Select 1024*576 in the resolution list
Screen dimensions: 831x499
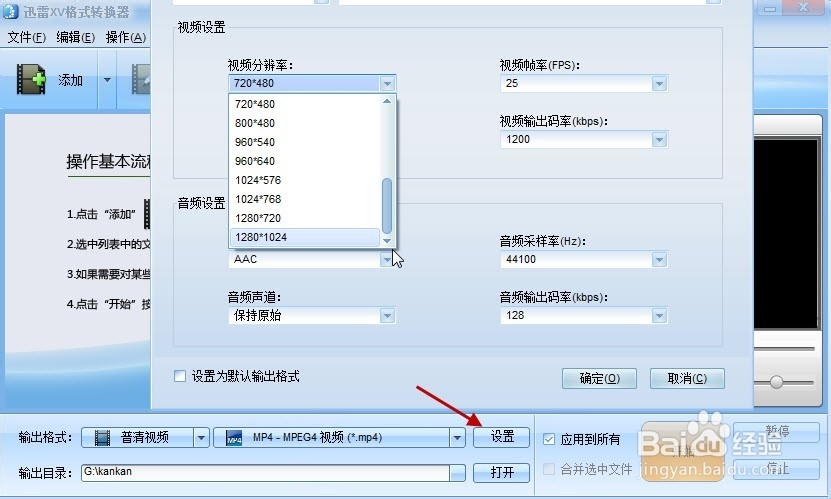[x=305, y=180]
